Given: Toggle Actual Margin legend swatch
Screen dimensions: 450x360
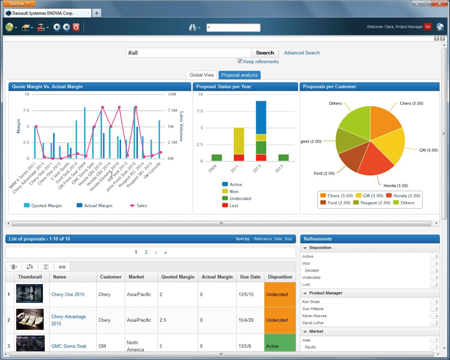Looking at the screenshot, I should coord(79,205).
